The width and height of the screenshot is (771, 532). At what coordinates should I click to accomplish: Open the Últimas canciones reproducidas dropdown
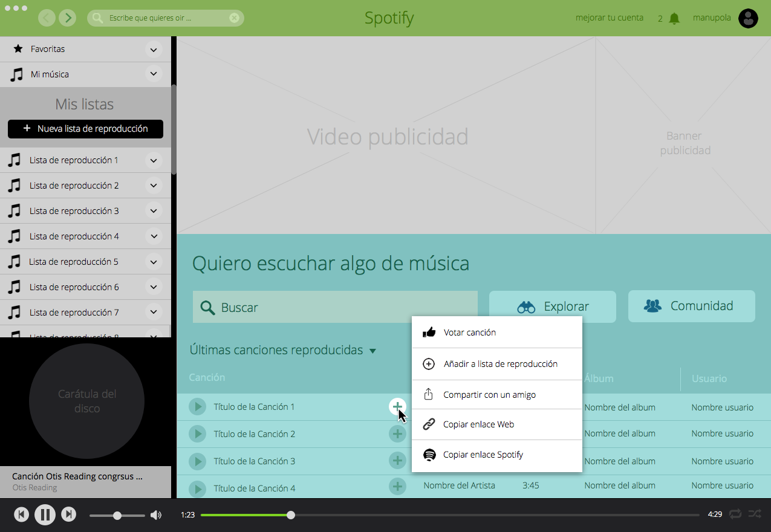pos(372,351)
